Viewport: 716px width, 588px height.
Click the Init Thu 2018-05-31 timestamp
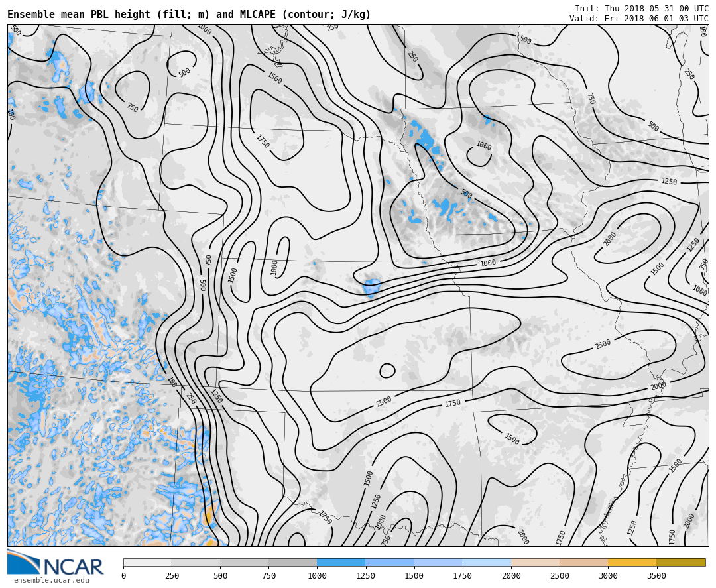tap(641, 9)
